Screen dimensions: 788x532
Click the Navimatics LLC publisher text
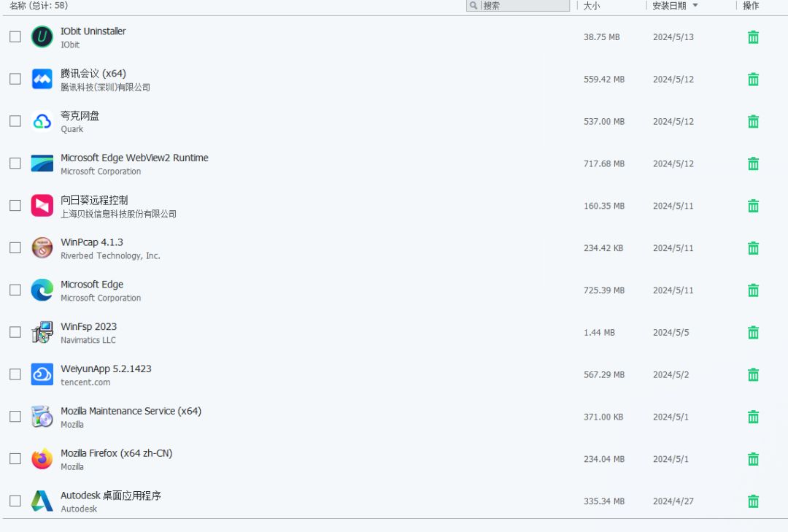88,340
